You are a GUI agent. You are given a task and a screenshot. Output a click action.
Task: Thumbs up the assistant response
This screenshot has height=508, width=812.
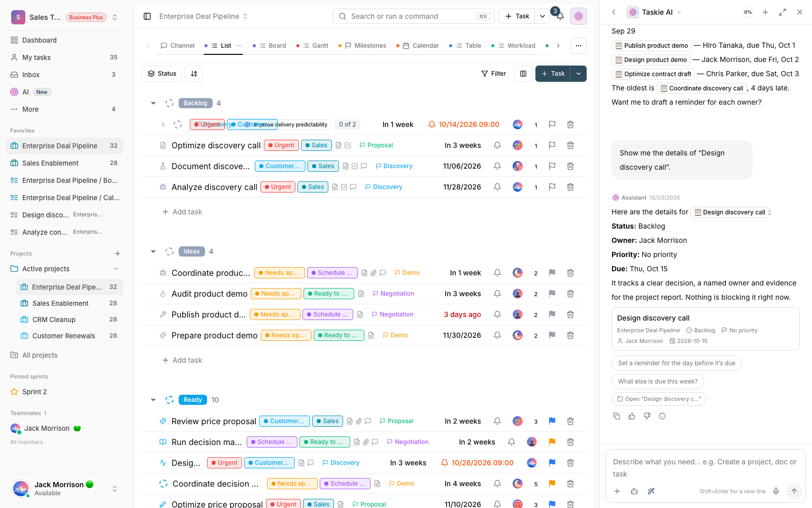632,416
